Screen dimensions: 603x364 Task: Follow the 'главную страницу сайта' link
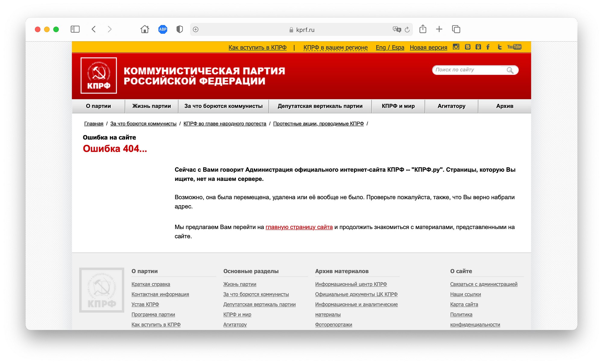click(x=299, y=227)
